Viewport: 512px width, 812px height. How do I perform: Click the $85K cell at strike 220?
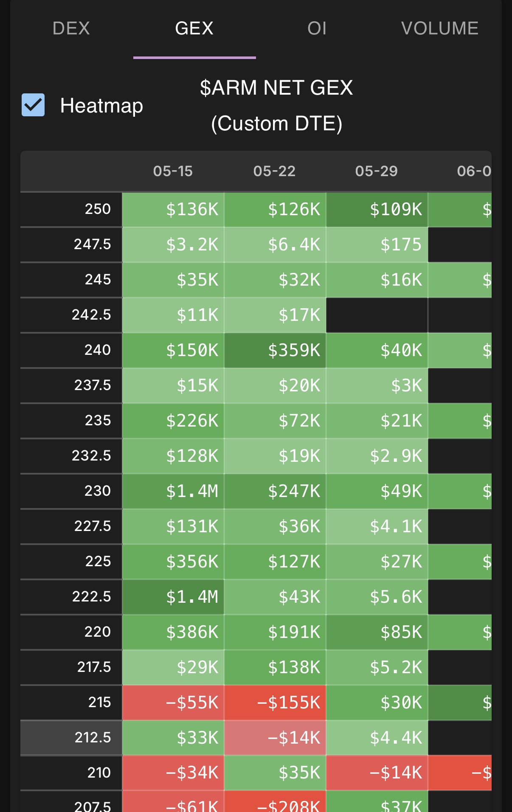(377, 632)
